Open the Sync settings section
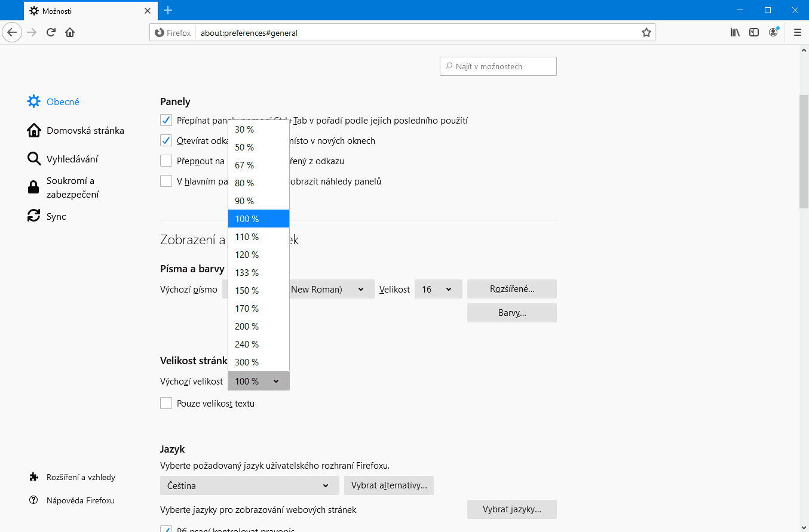This screenshot has height=532, width=809. click(57, 216)
